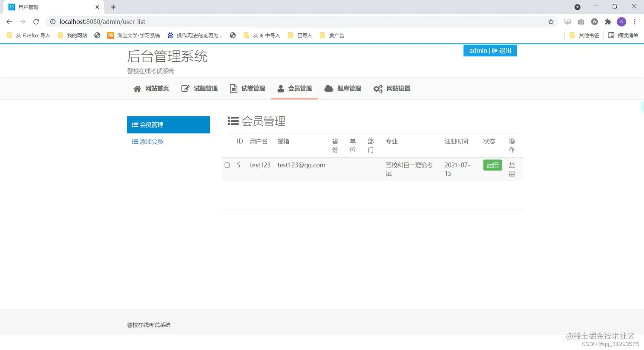Click email test123@qq.com cell

point(301,165)
